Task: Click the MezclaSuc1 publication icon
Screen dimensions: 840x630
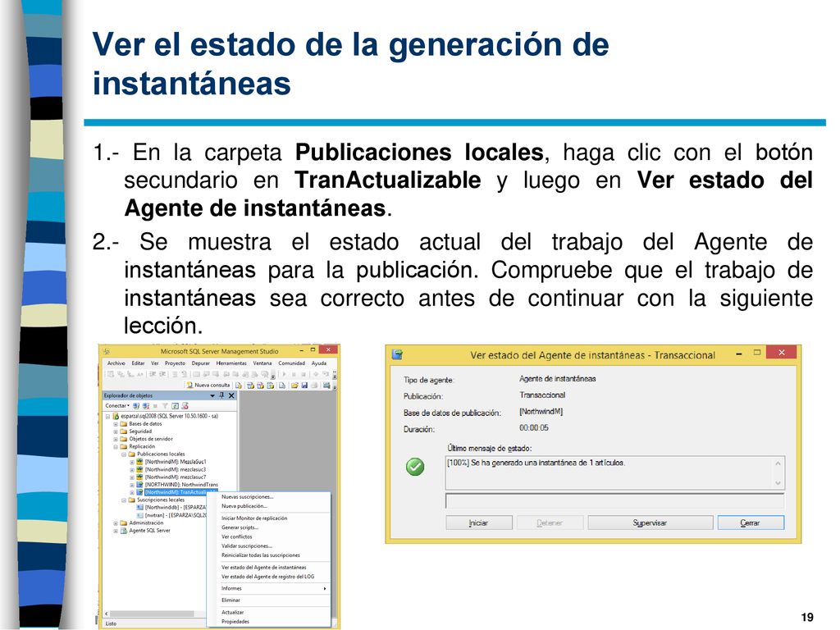Action: (139, 461)
